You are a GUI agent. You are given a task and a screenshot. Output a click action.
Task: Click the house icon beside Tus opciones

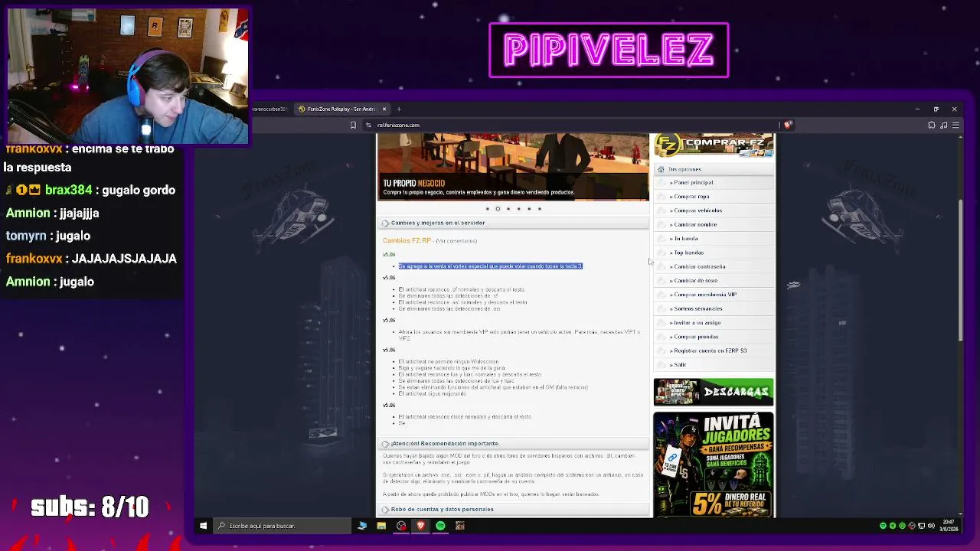661,169
